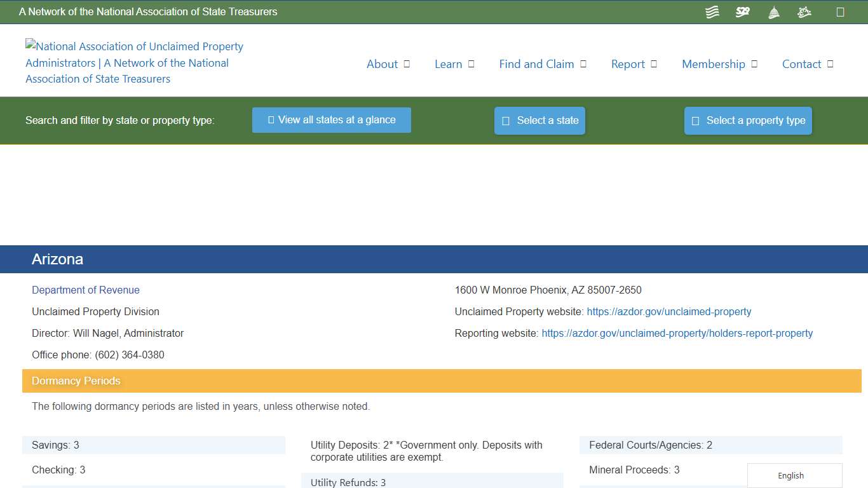Open search via the top-right icon
The height and width of the screenshot is (488, 868).
click(x=841, y=11)
